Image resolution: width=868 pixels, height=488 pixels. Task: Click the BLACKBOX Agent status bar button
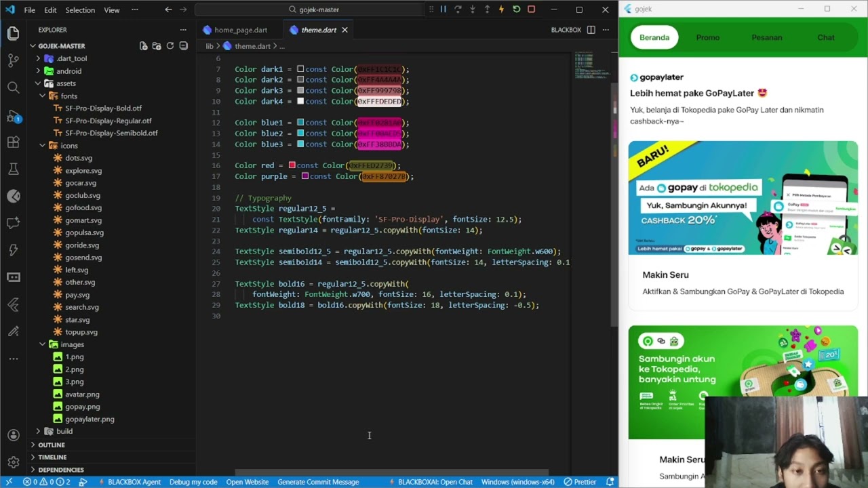(130, 482)
